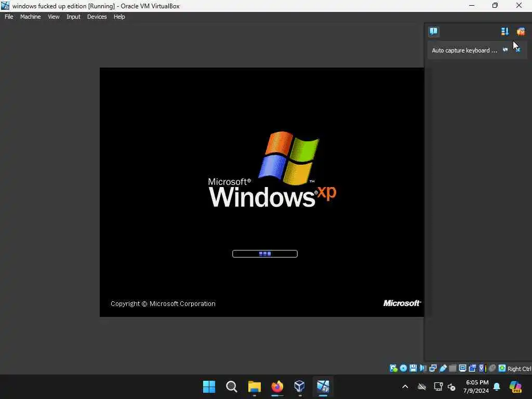Open the Help menu
Image resolution: width=532 pixels, height=399 pixels.
[x=119, y=17]
